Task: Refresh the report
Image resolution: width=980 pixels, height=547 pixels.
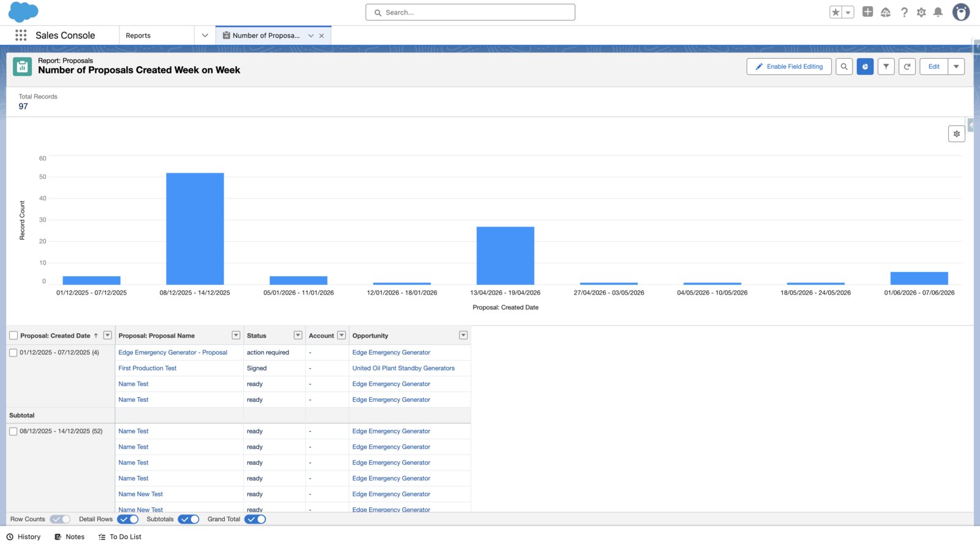Action: pyautogui.click(x=907, y=67)
